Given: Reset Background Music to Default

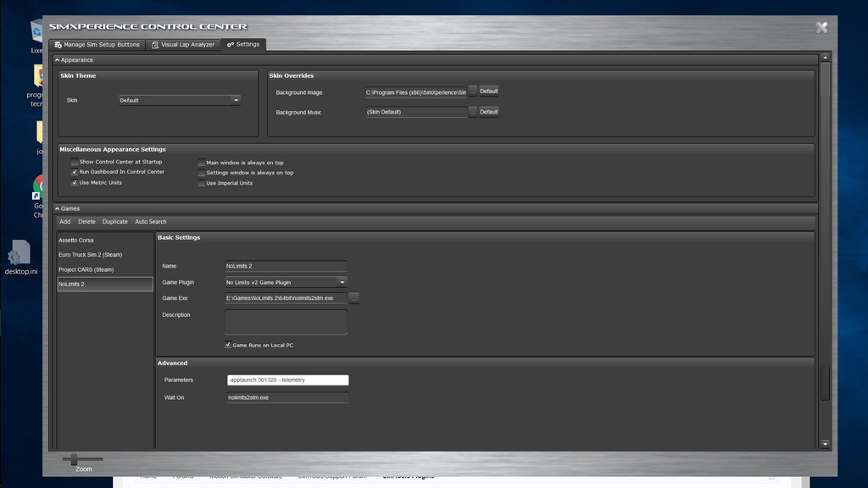Looking at the screenshot, I should pos(488,112).
